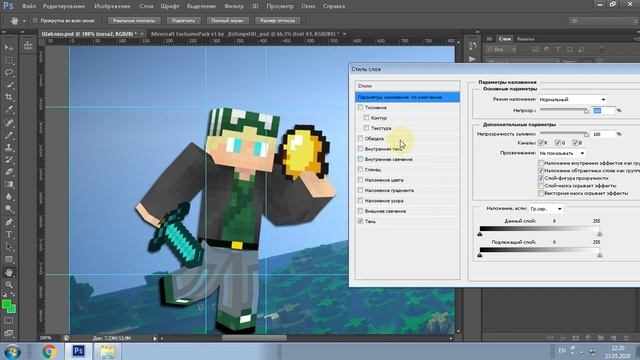Enable Наложение цвета checkbox
Screen dimensions: 640x360
tap(360, 180)
